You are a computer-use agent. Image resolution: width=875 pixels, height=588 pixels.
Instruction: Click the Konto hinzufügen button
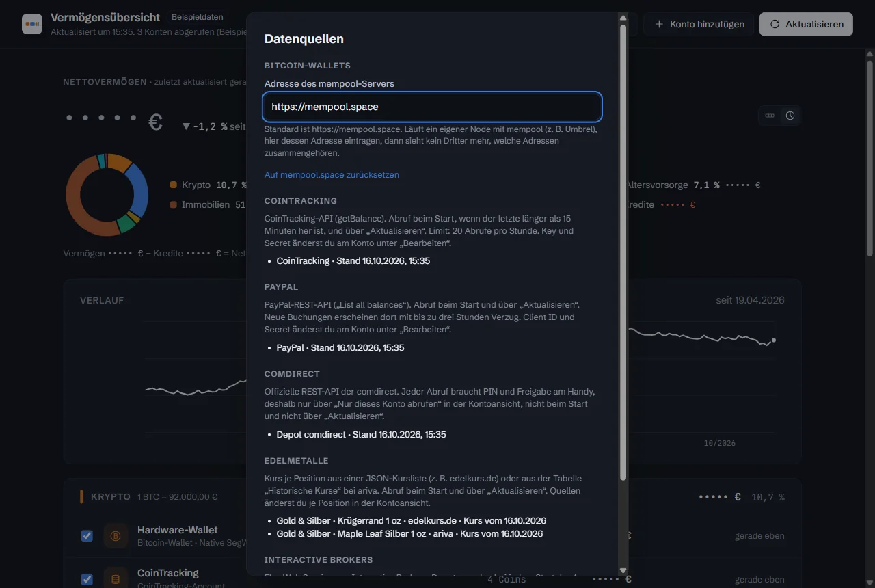pos(699,24)
